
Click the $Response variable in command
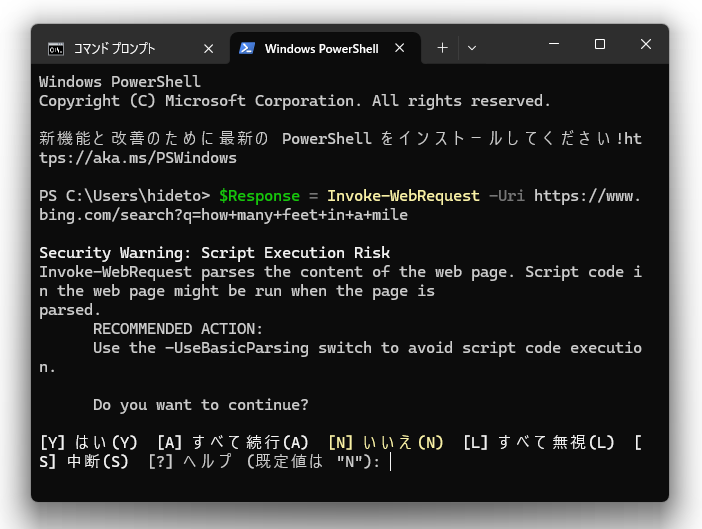pos(259,196)
